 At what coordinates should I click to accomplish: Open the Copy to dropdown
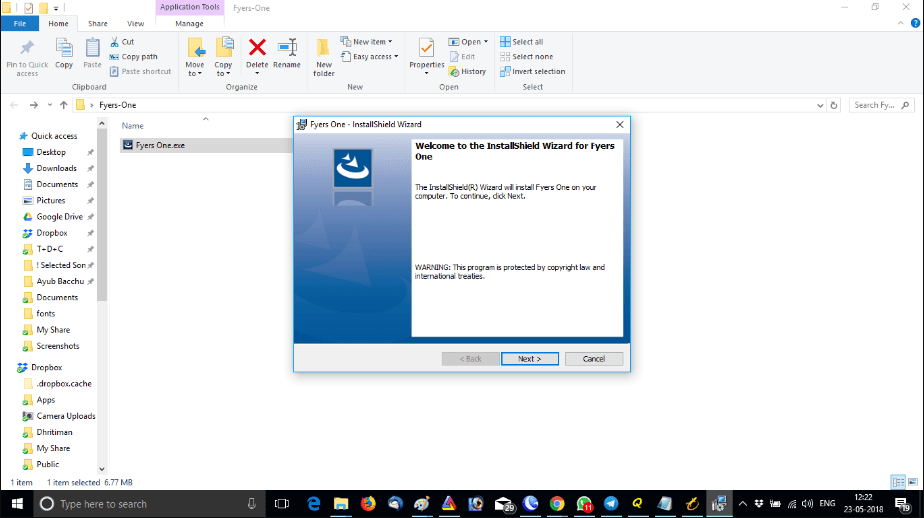point(223,57)
